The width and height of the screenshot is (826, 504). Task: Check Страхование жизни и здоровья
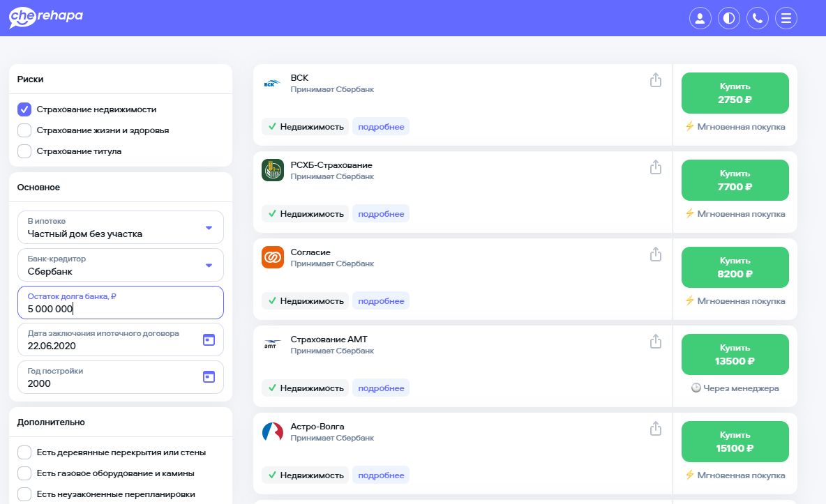(24, 130)
